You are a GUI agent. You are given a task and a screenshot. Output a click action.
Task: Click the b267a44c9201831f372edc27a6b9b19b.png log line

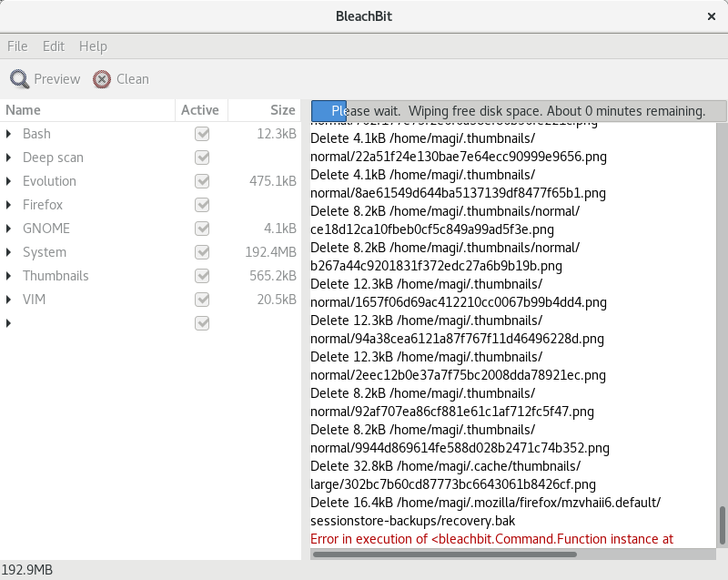tap(436, 266)
